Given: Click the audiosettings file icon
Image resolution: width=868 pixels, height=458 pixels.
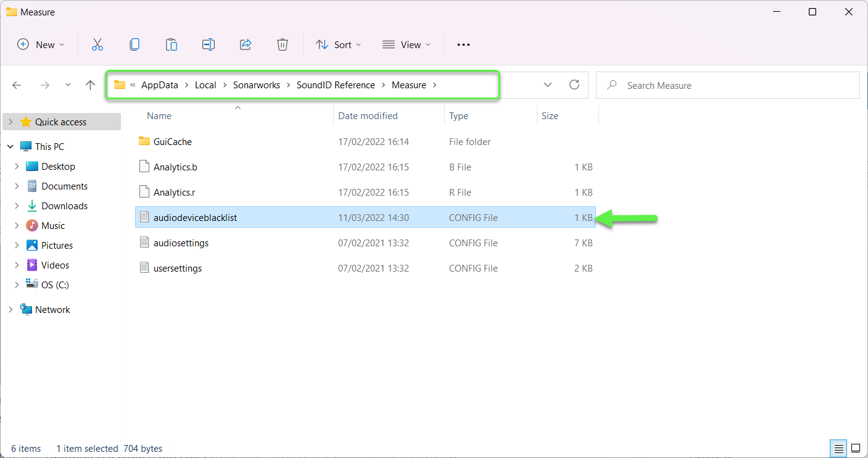Looking at the screenshot, I should tap(144, 243).
